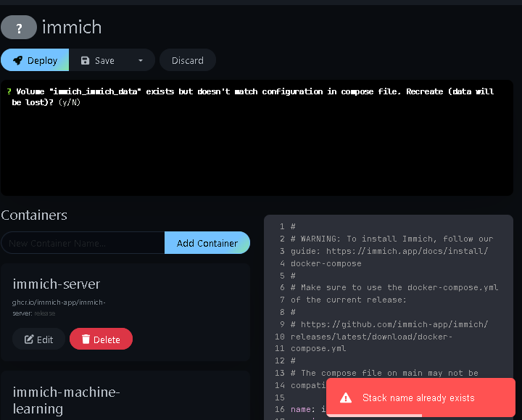This screenshot has height=420, width=522.
Task: Focus the New Container Name input
Action: (x=83, y=243)
